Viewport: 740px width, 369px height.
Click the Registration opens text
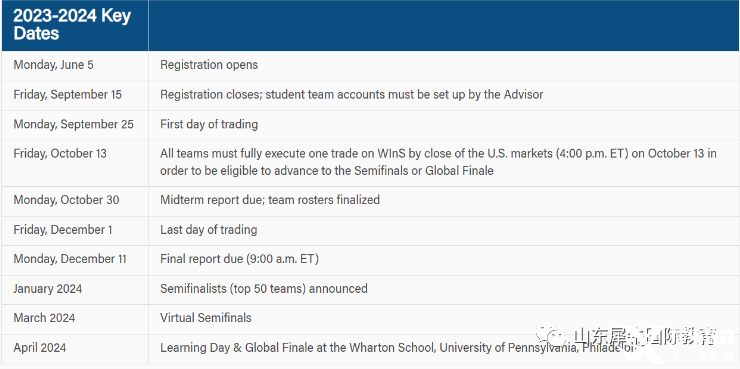tap(209, 65)
